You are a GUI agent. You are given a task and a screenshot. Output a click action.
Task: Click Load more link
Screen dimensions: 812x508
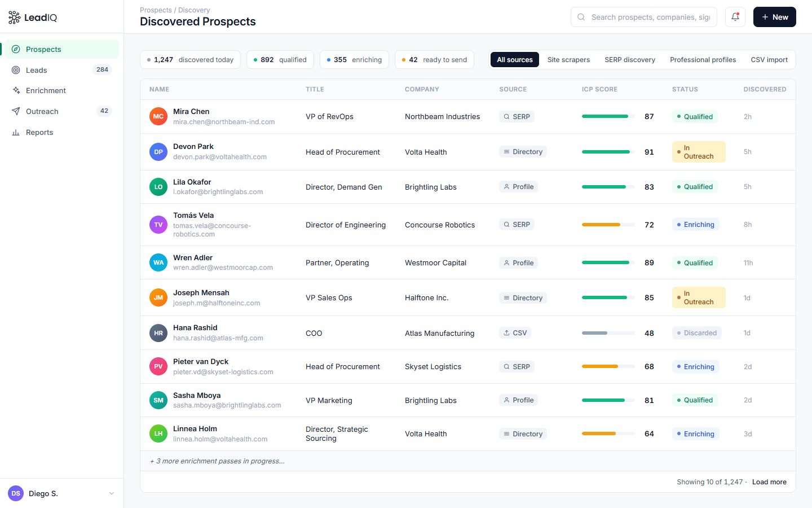tap(769, 482)
